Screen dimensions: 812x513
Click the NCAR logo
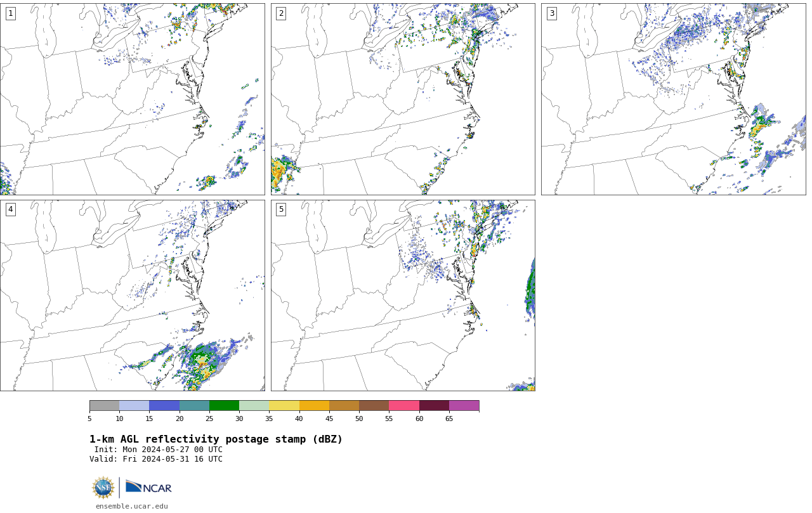tap(148, 487)
